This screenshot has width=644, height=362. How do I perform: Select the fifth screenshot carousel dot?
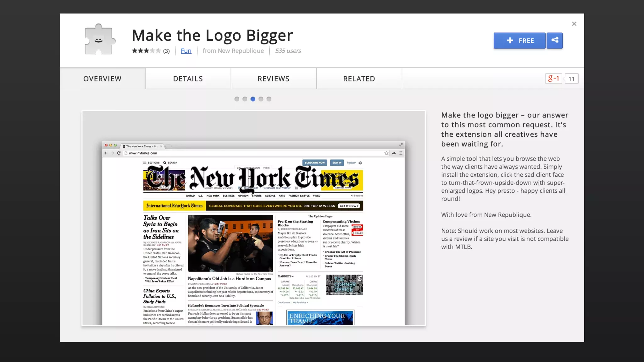(x=269, y=99)
